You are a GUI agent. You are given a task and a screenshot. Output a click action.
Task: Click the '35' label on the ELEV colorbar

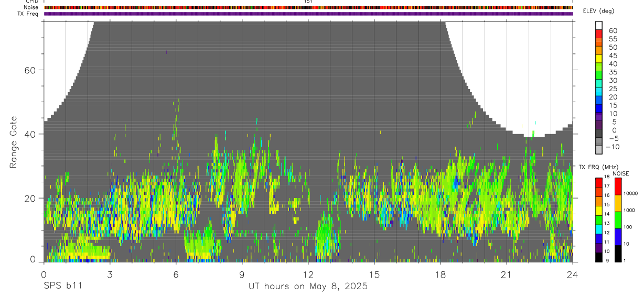tap(613, 72)
